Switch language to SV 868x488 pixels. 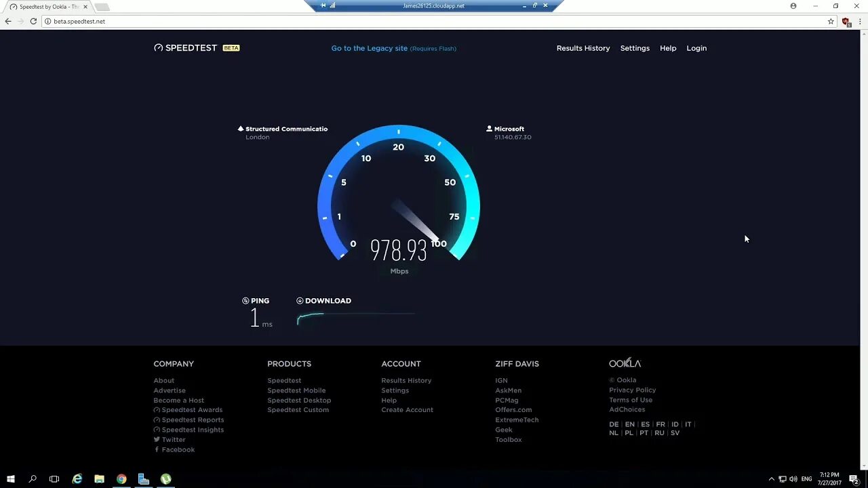pos(675,433)
